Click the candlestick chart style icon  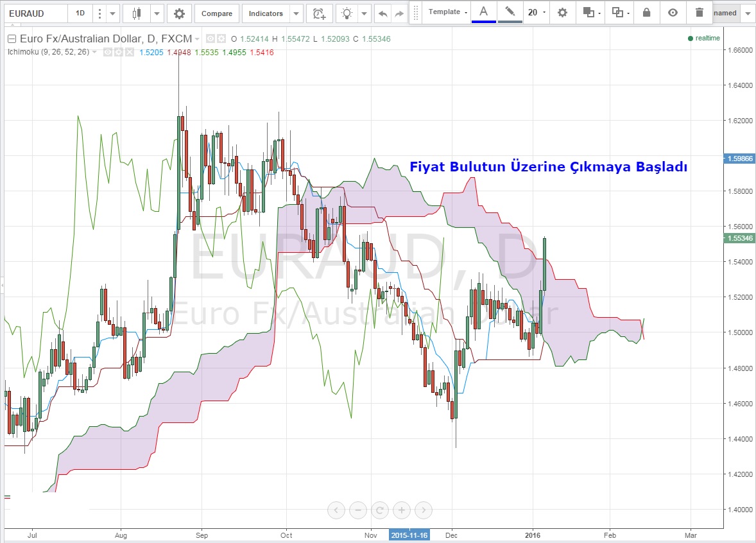pyautogui.click(x=136, y=13)
